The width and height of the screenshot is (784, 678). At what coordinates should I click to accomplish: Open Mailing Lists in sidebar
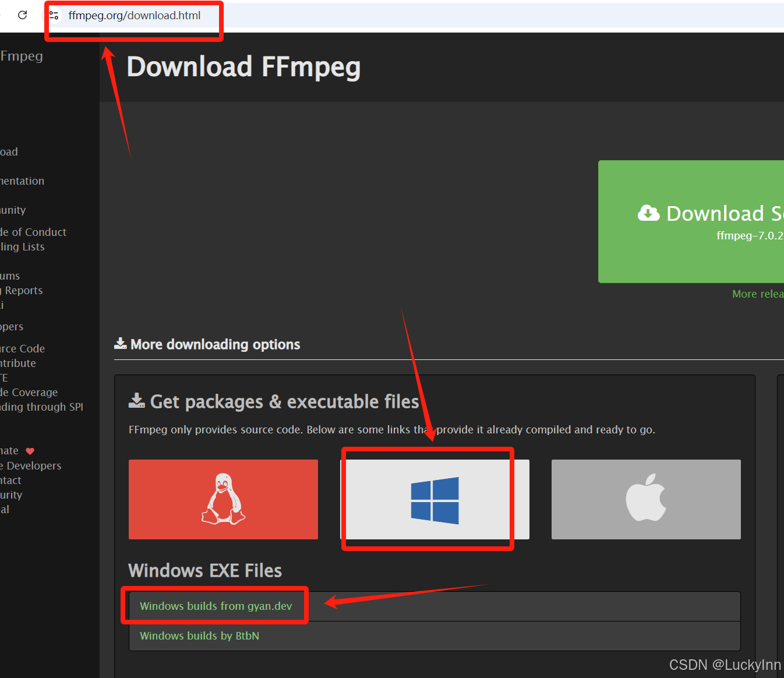pos(22,246)
